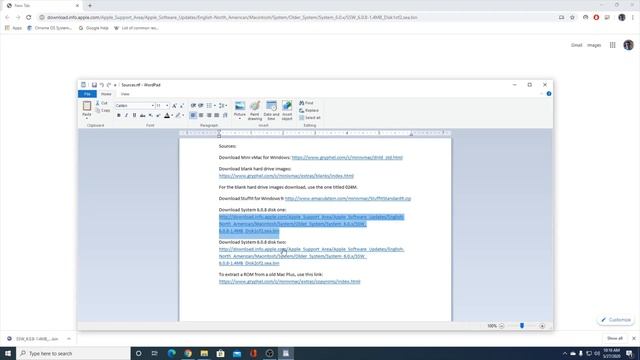Insert a Paint drawing
The height and width of the screenshot is (360, 640).
[x=255, y=110]
